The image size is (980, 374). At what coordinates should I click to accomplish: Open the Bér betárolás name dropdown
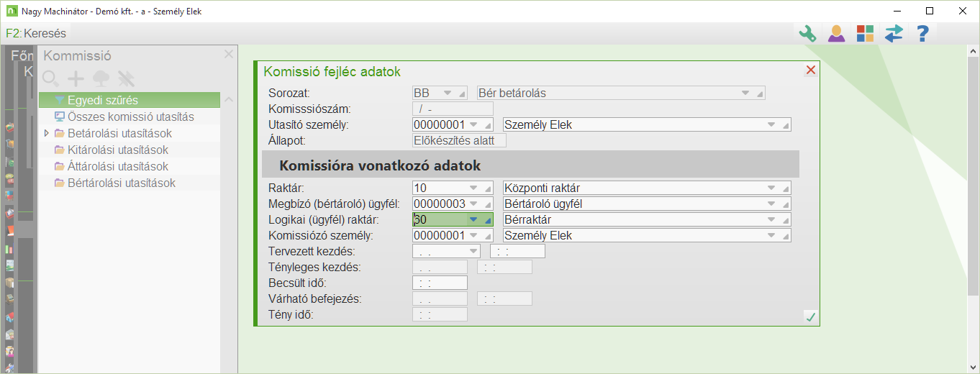pos(745,93)
